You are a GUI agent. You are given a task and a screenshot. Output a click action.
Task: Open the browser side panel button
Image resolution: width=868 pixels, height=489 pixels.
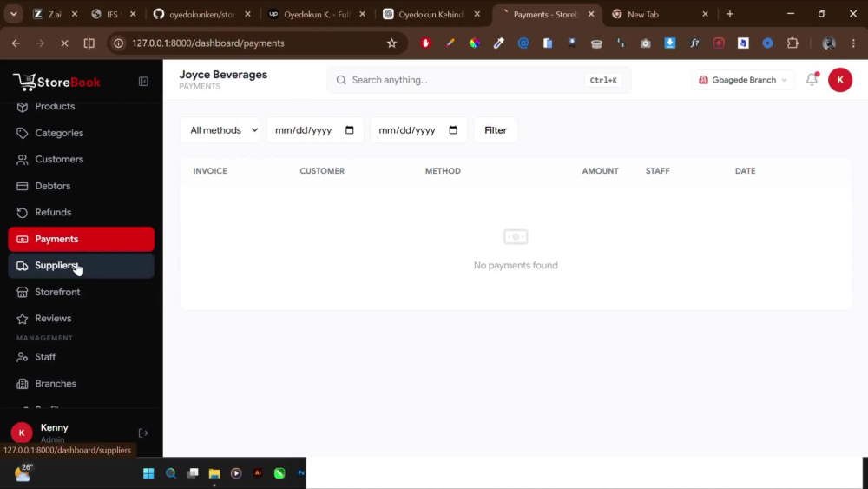pos(89,43)
